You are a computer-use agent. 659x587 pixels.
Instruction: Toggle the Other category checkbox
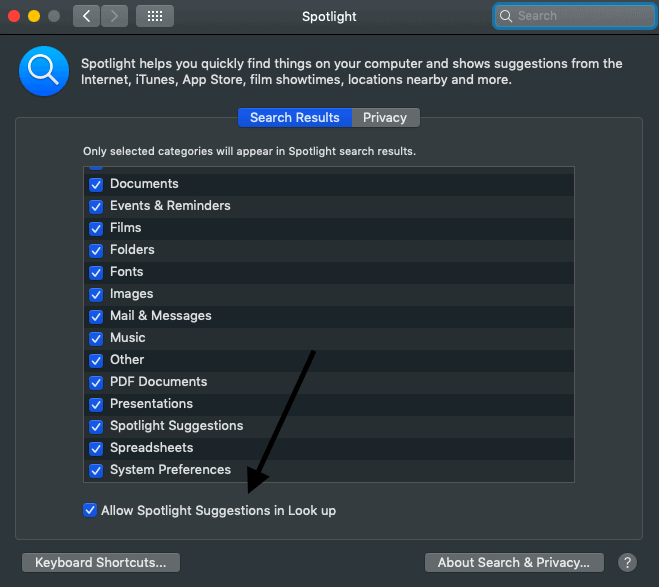click(96, 361)
